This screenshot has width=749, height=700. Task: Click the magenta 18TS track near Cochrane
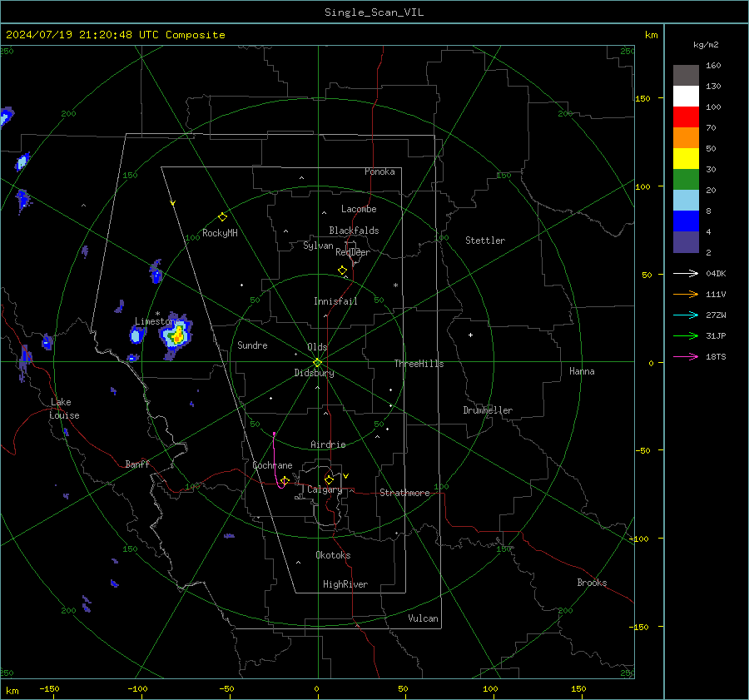276,461
